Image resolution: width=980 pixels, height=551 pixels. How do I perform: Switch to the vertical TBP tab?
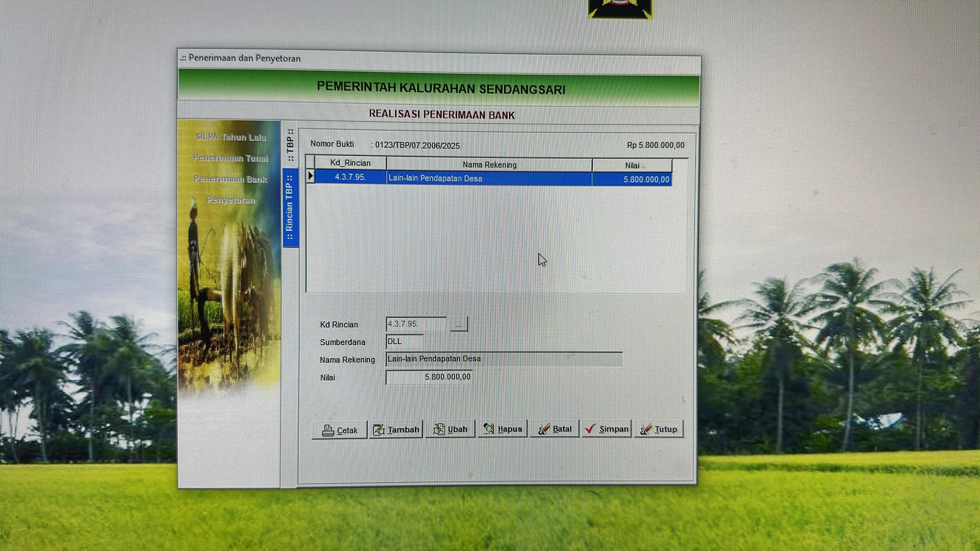click(290, 145)
